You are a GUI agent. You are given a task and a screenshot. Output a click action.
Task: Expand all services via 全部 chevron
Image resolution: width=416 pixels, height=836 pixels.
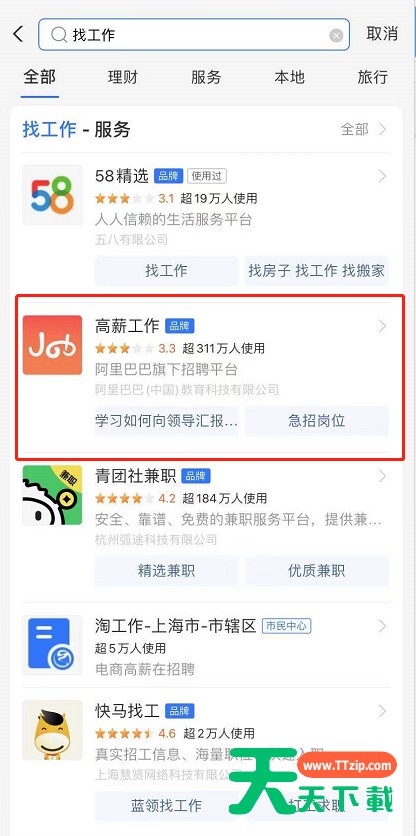(382, 129)
